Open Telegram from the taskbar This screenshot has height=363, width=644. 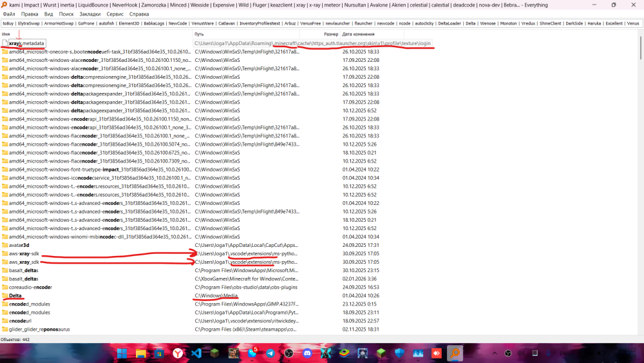click(x=270, y=353)
